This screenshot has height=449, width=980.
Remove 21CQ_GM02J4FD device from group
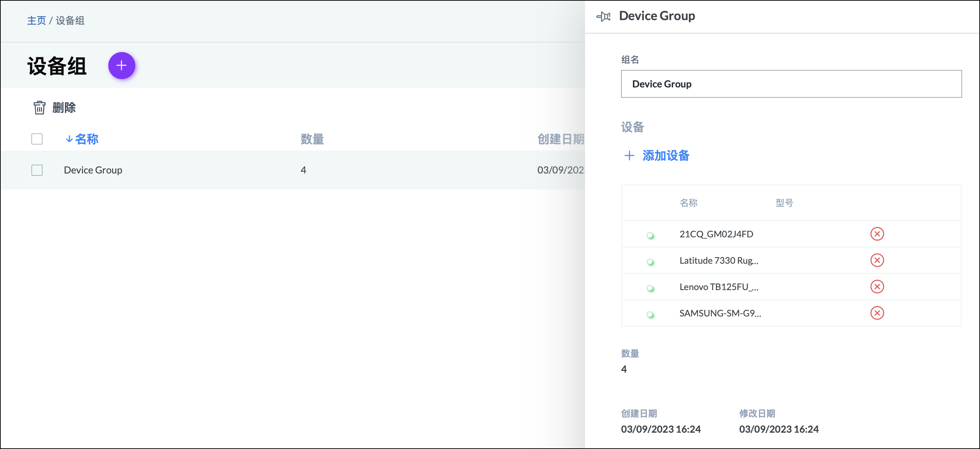click(x=877, y=234)
